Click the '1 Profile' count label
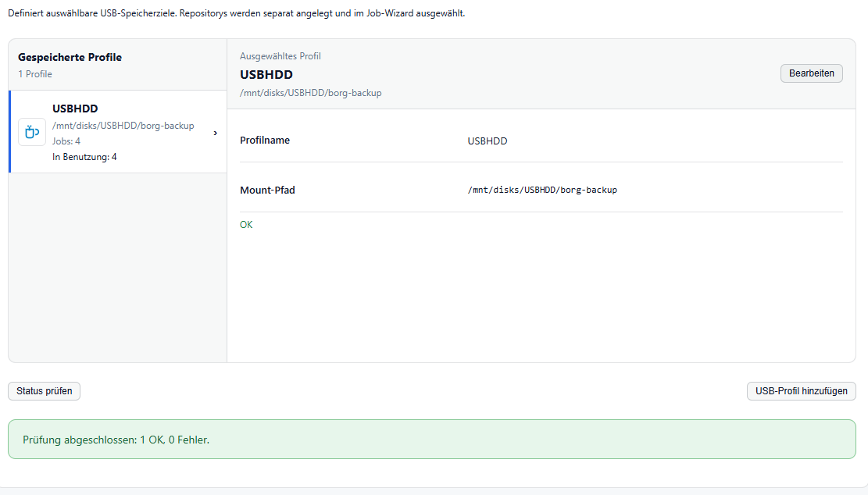The height and width of the screenshot is (495, 868). coord(35,74)
